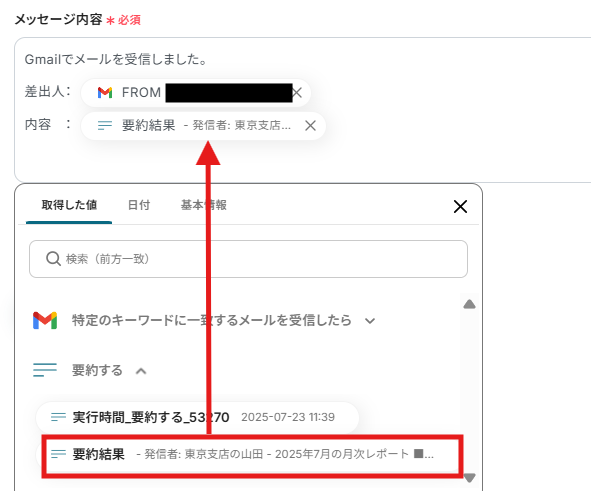Expand the Gmail trigger section chevron
This screenshot has height=491, width=591.
click(370, 321)
